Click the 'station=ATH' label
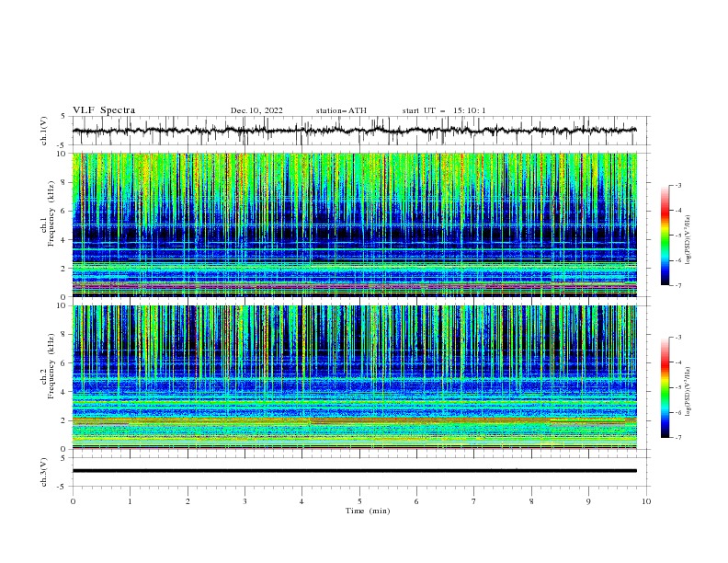 coord(341,110)
